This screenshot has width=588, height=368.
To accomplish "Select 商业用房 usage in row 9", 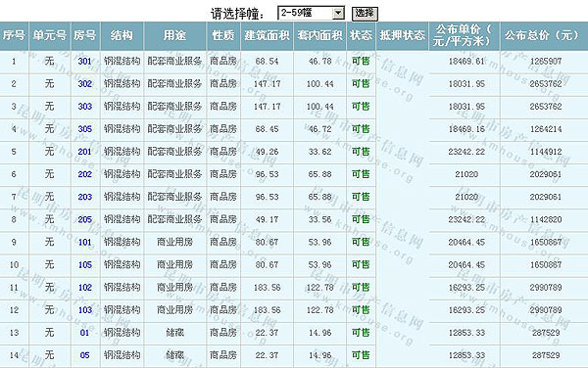I will (x=174, y=242).
